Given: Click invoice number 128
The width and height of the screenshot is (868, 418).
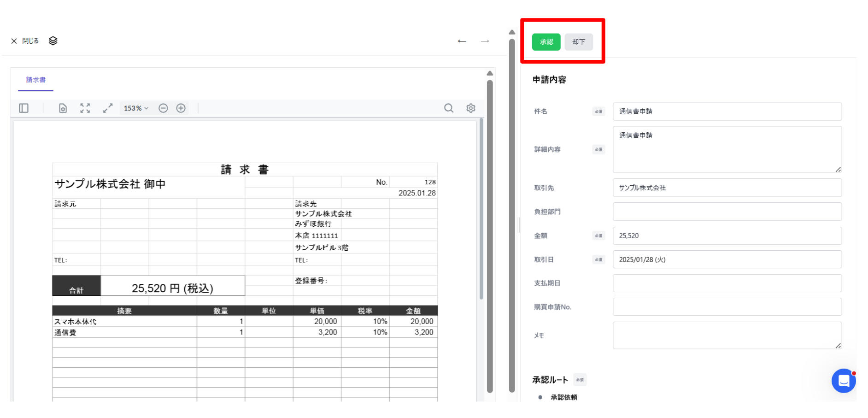Looking at the screenshot, I should [430, 182].
